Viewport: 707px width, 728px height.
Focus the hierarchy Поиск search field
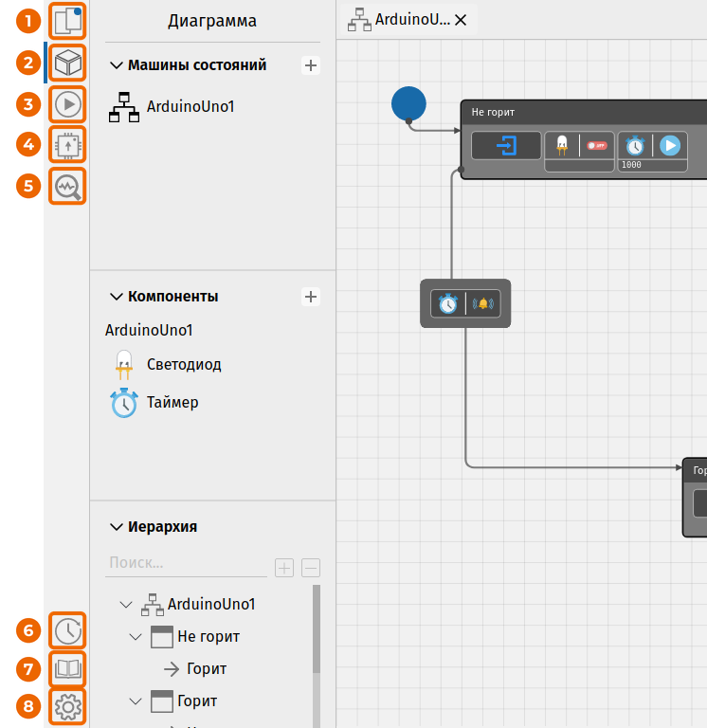click(x=186, y=563)
